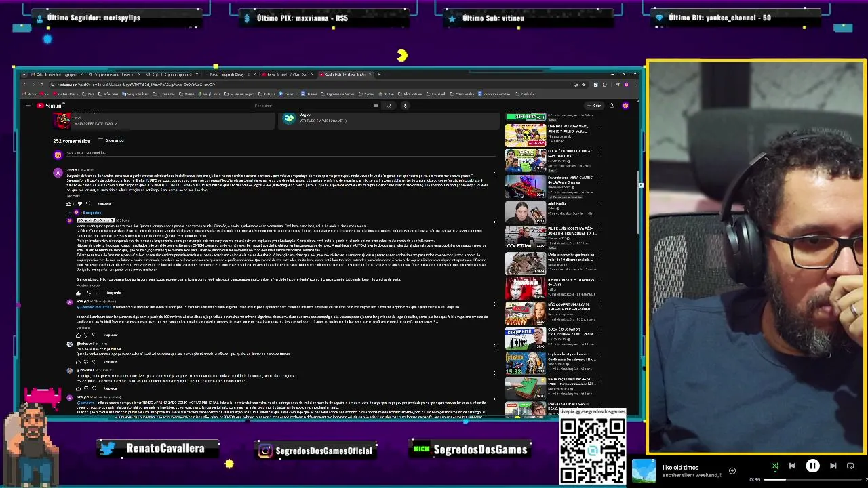Dislike the SegredosDosGames reply ending in Grande abraço

coord(90,293)
